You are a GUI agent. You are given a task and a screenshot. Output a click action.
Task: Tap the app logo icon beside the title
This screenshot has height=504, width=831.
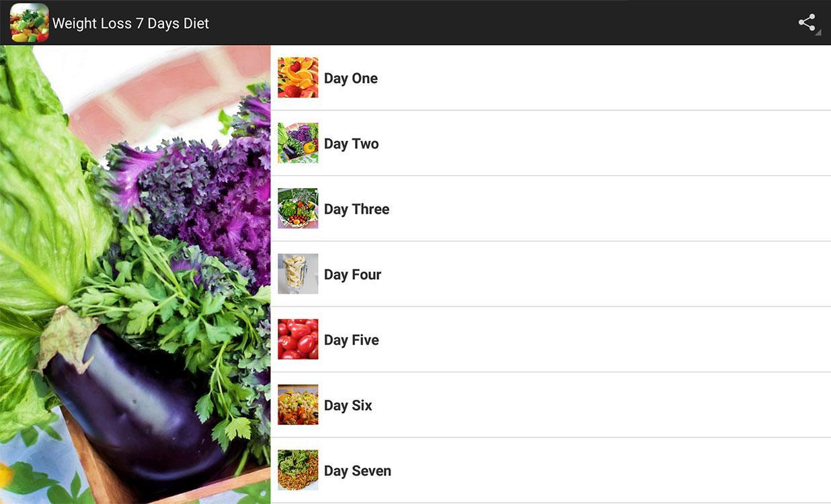click(x=29, y=23)
